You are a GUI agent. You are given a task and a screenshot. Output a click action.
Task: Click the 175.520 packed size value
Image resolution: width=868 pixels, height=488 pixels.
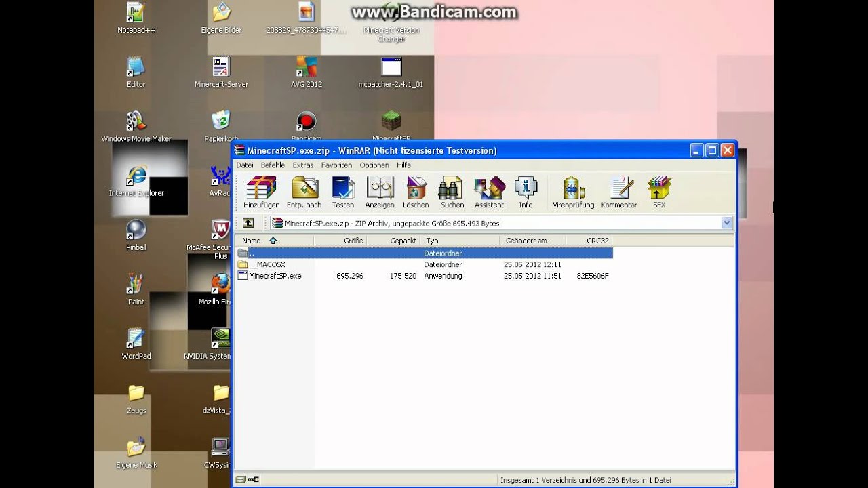click(x=403, y=276)
